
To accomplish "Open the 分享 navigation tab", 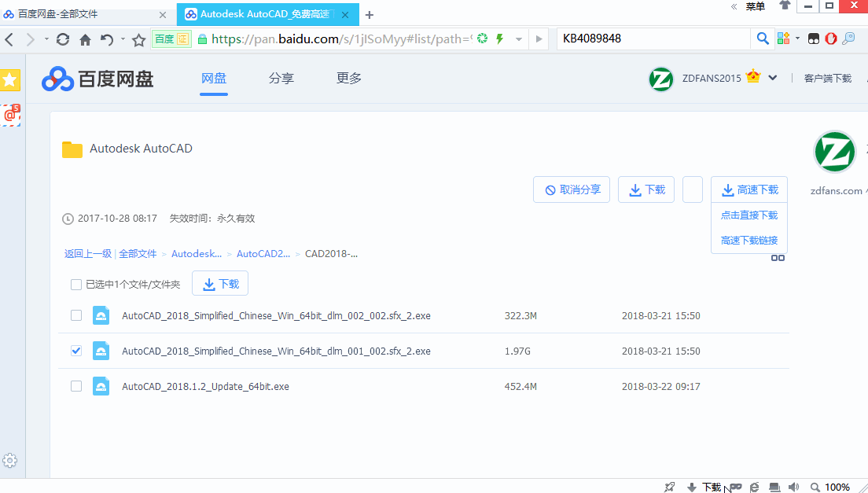I will pos(281,78).
